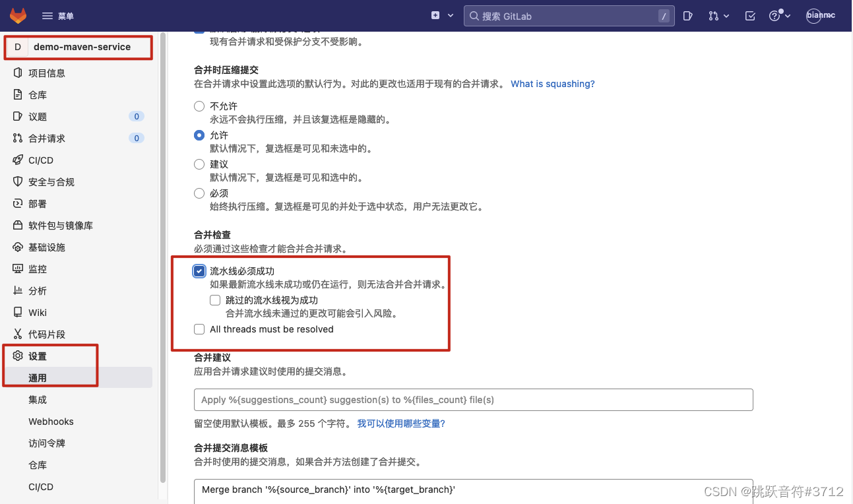Click the first 仓库 sidebar icon
Image resolution: width=853 pixels, height=504 pixels.
[18, 94]
